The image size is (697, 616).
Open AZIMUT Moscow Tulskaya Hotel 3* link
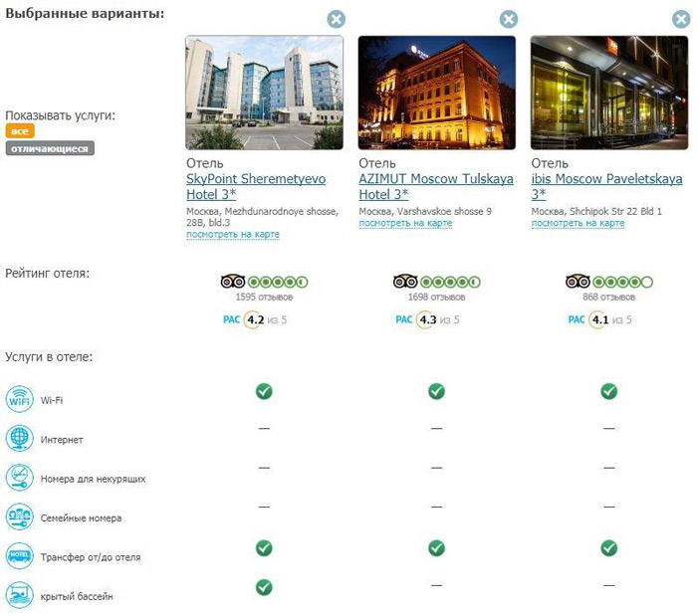436,186
